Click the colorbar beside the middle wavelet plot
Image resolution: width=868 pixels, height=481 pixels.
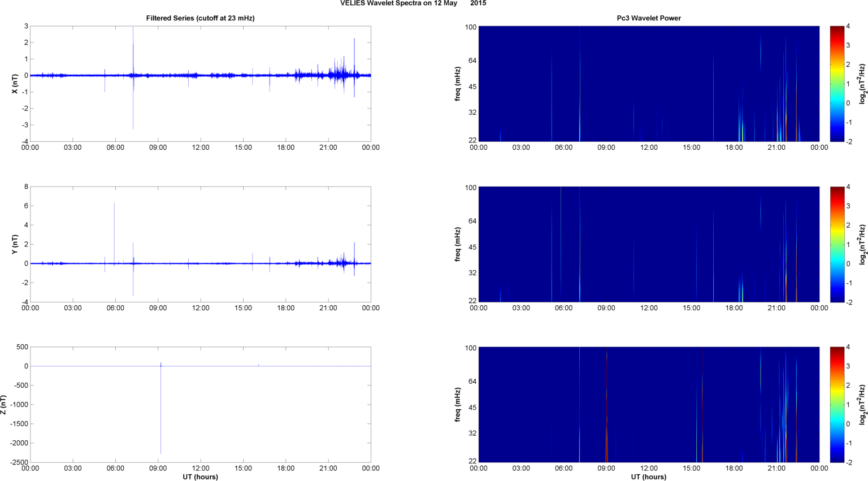point(837,244)
